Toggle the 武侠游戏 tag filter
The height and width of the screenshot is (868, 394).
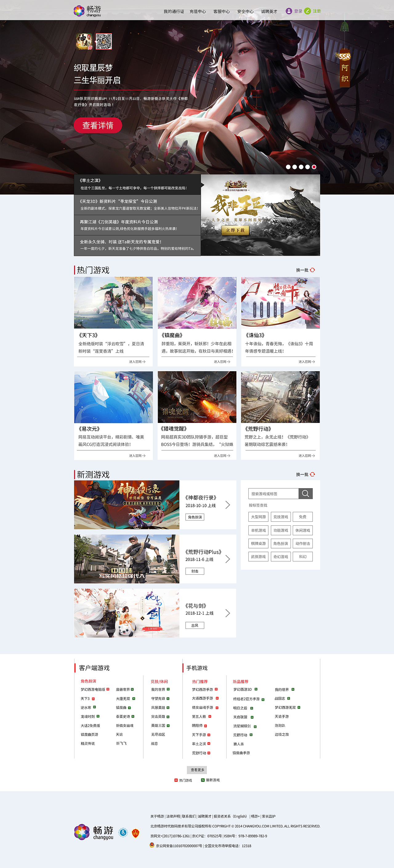pyautogui.click(x=259, y=556)
